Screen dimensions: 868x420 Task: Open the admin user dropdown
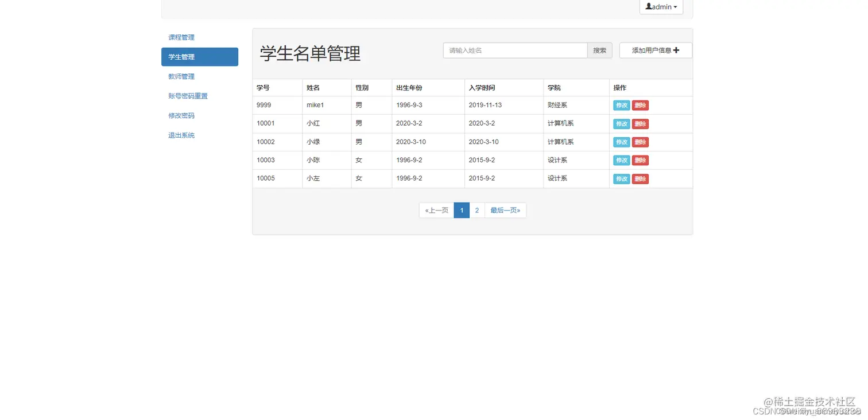pyautogui.click(x=661, y=7)
